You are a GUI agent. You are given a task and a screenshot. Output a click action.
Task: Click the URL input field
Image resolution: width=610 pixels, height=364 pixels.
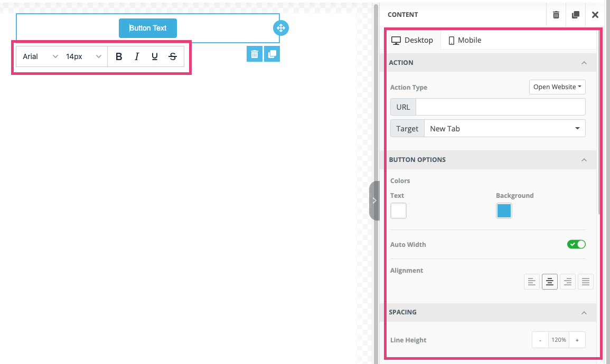[x=500, y=107]
